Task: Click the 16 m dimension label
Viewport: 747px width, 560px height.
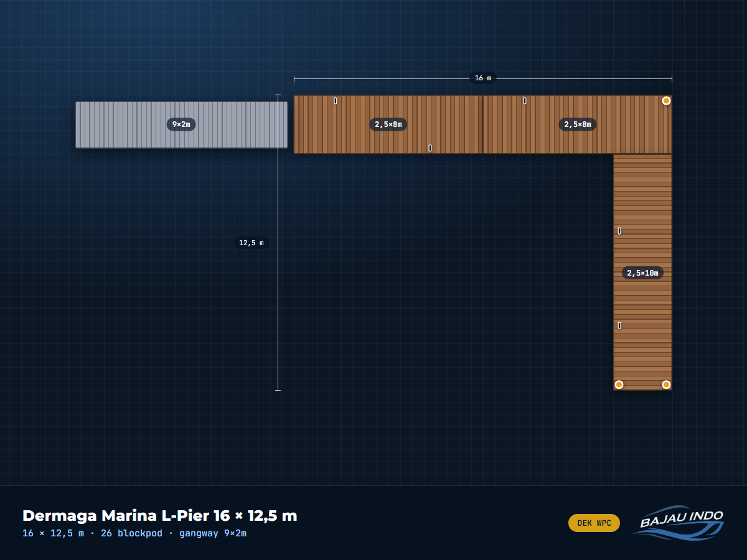Action: click(482, 78)
